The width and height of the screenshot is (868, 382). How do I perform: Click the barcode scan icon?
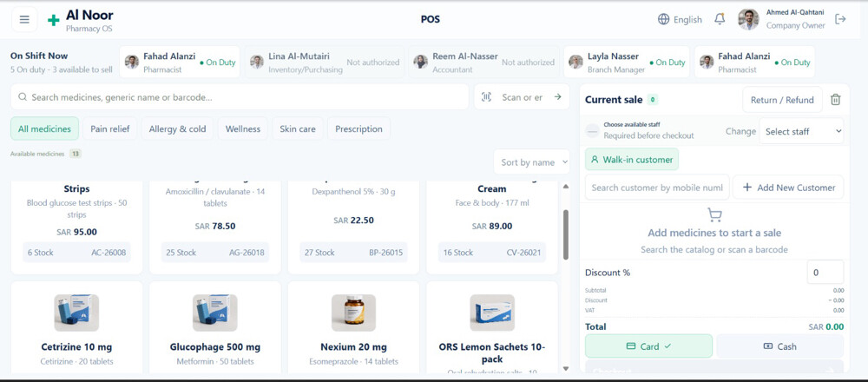point(486,97)
